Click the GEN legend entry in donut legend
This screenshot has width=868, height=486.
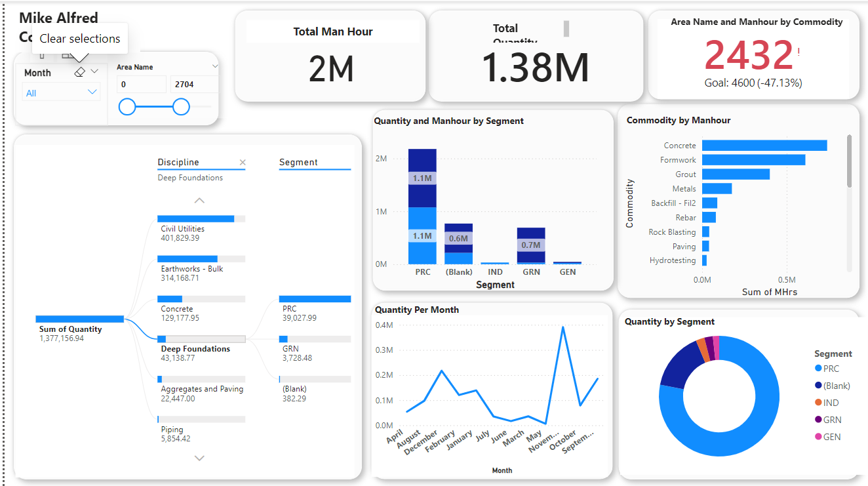click(828, 437)
